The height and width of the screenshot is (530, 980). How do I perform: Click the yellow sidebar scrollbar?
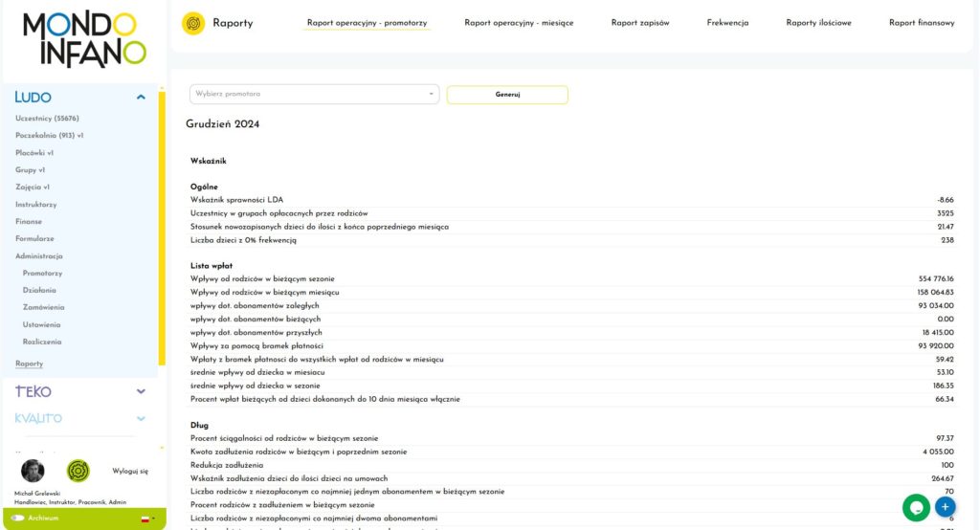[162, 228]
